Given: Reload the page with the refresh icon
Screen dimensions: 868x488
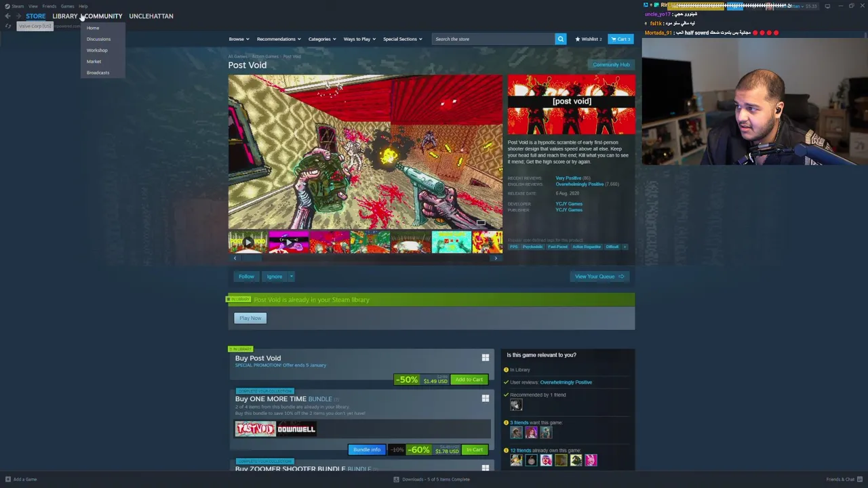Looking at the screenshot, I should tap(8, 26).
